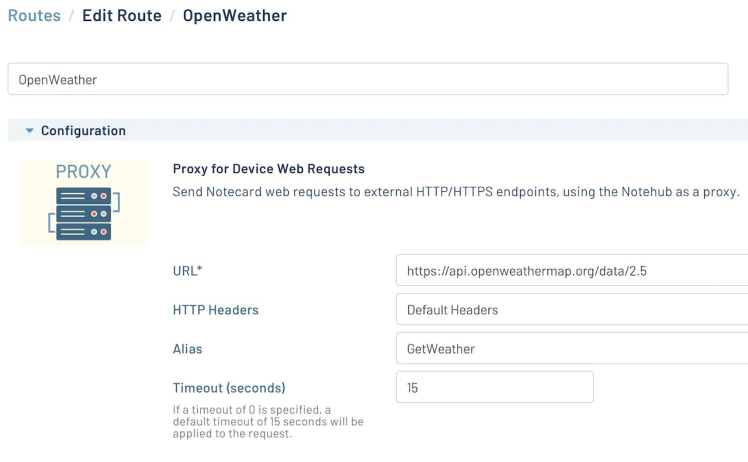
Task: Click the URL field label
Action: point(188,271)
